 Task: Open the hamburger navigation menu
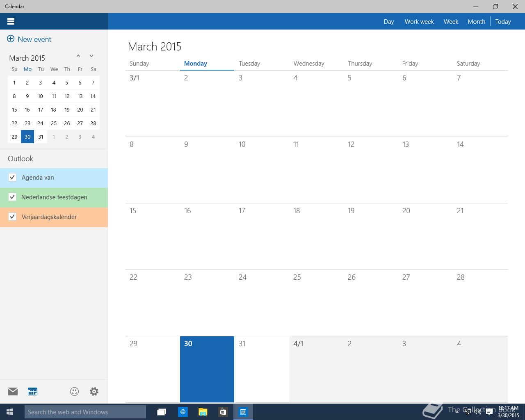[11, 21]
